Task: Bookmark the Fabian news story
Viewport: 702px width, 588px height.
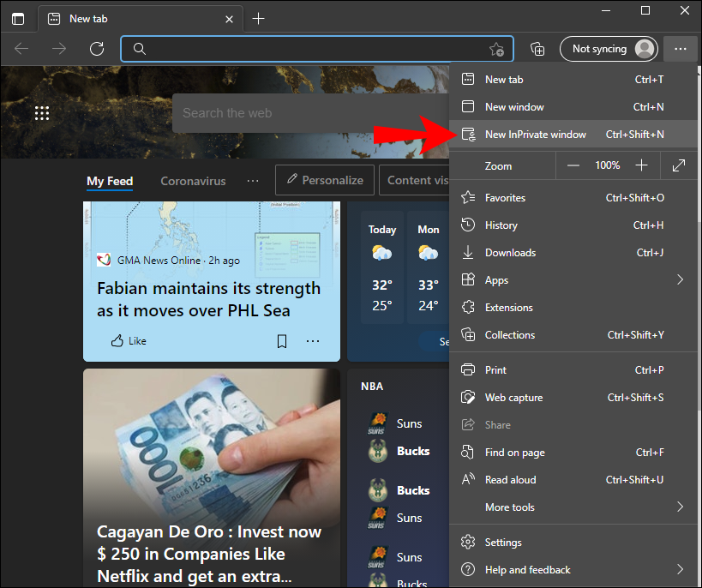Action: tap(282, 341)
